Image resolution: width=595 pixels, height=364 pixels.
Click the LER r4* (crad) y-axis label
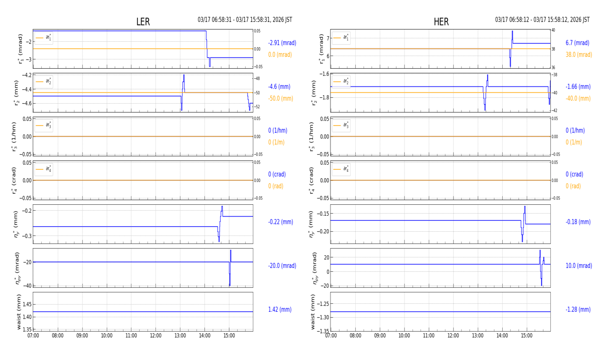(x=14, y=180)
